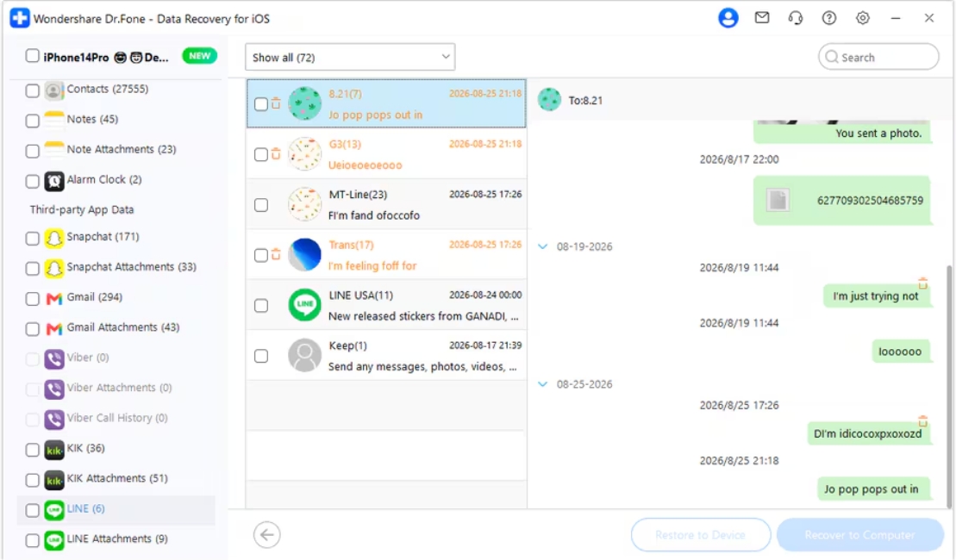Screen dimensions: 956x560
Task: Tick the checkbox of 8.21(7) chat
Action: (x=261, y=103)
